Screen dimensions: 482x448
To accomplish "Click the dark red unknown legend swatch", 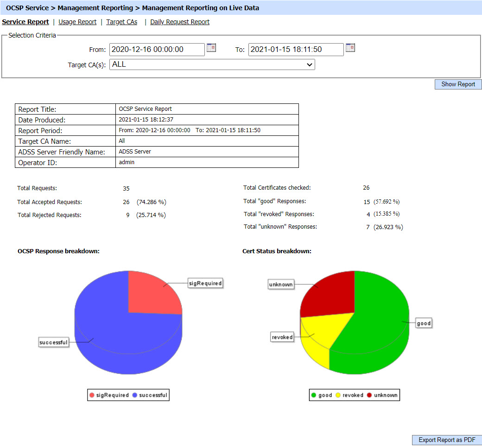I will [x=369, y=395].
